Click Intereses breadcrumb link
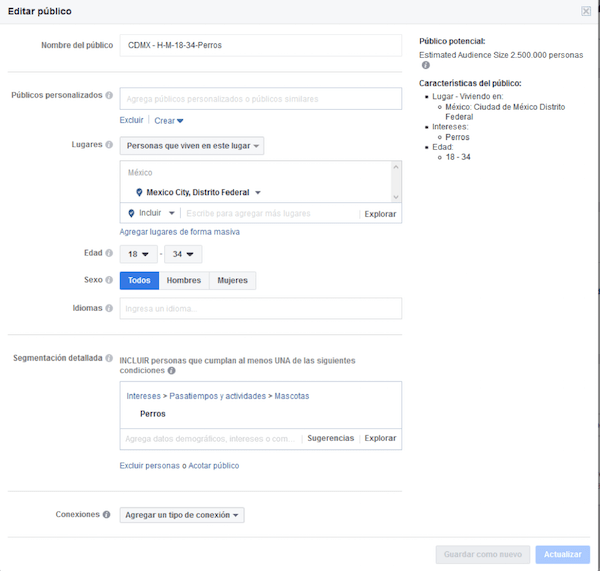The height and width of the screenshot is (571, 600). [x=143, y=396]
